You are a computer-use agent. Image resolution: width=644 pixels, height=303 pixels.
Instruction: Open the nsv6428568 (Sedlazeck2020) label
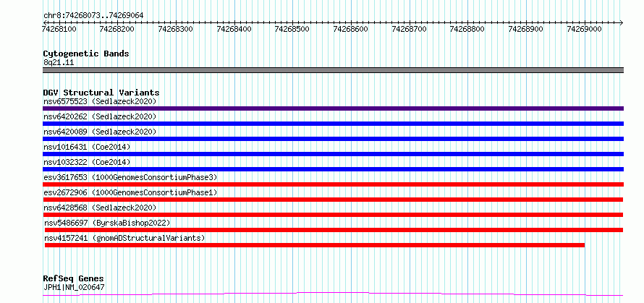pyautogui.click(x=100, y=208)
